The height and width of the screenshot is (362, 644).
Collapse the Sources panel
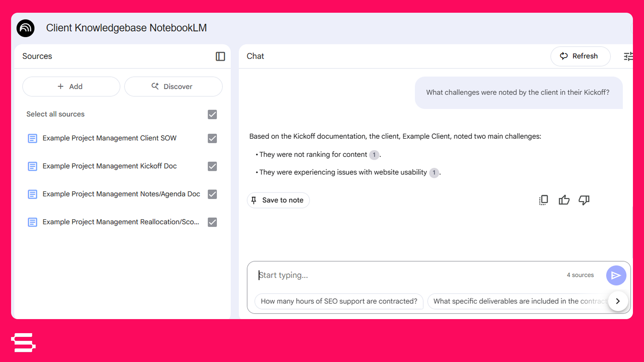coord(220,56)
